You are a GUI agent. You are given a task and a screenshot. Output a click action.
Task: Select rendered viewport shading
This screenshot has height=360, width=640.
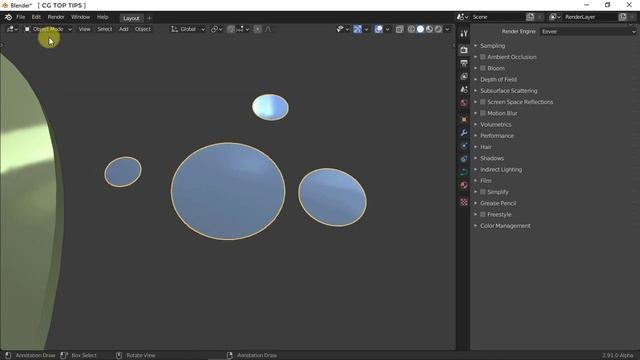tap(438, 29)
